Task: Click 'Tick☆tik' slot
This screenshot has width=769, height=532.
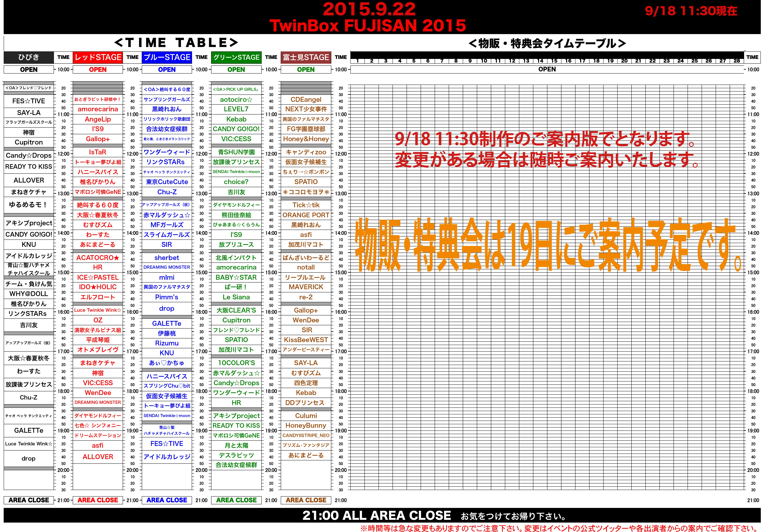Action: [x=306, y=205]
